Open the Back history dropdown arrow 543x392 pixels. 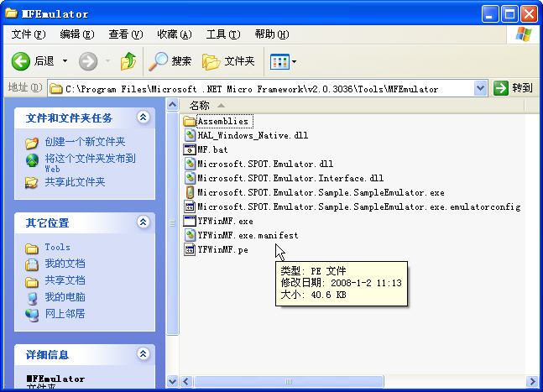pos(65,61)
